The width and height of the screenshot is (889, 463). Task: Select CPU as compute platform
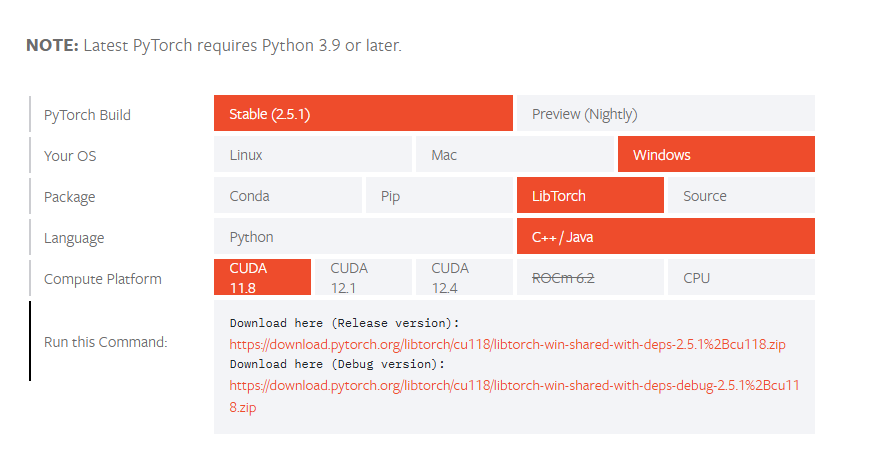pos(741,277)
